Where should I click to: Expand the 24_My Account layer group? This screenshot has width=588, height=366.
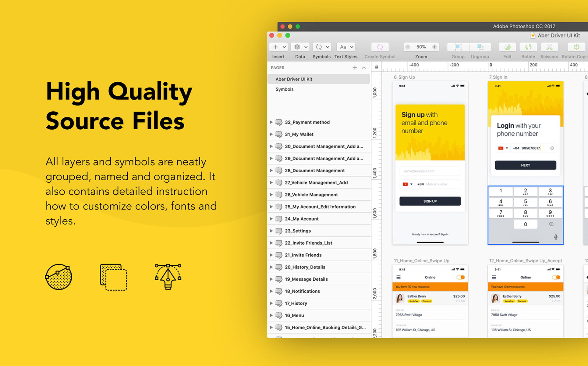point(271,219)
